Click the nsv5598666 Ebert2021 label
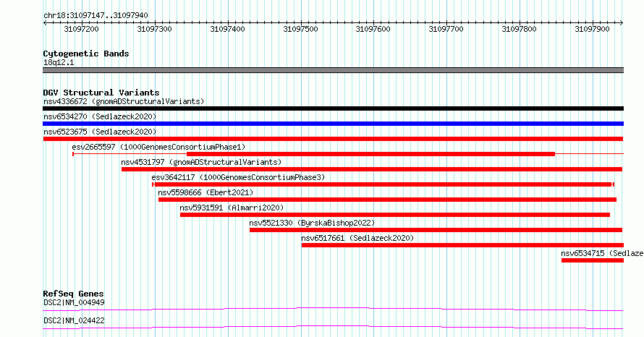644x337 pixels. click(206, 192)
